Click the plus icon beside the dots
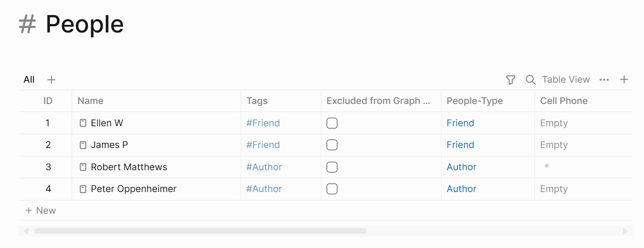Screen dimensions: 644x248 tap(624, 80)
